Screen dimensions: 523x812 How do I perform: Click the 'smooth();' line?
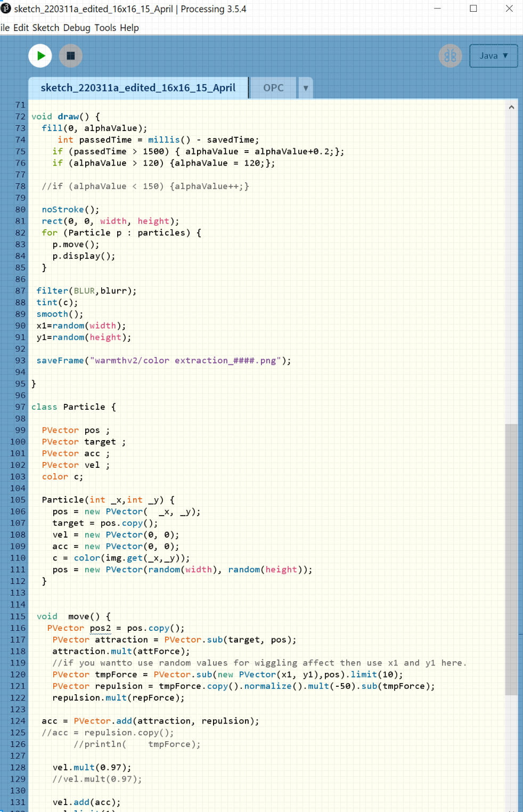(x=60, y=315)
